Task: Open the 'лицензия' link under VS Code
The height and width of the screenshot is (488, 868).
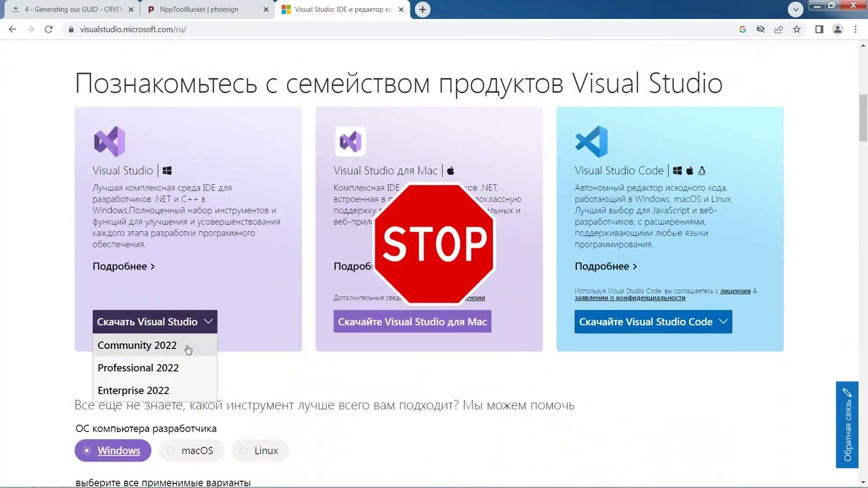Action: (735, 291)
